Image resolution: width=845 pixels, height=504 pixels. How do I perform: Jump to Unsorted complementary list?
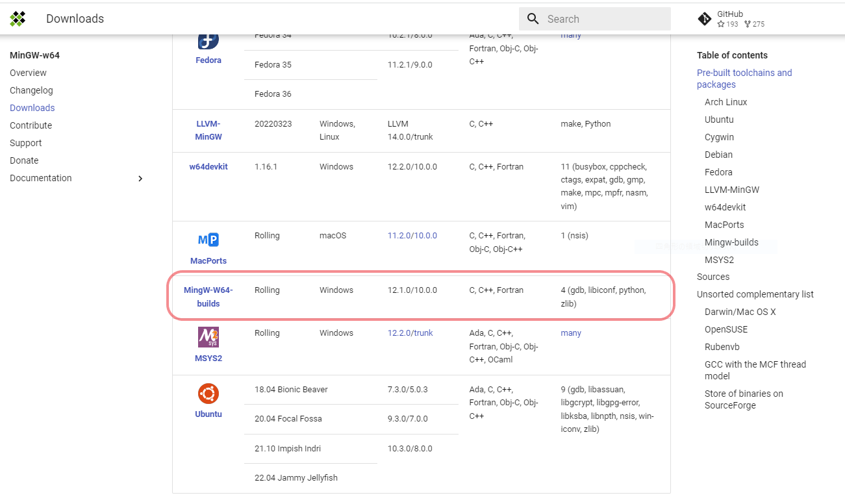(x=755, y=294)
